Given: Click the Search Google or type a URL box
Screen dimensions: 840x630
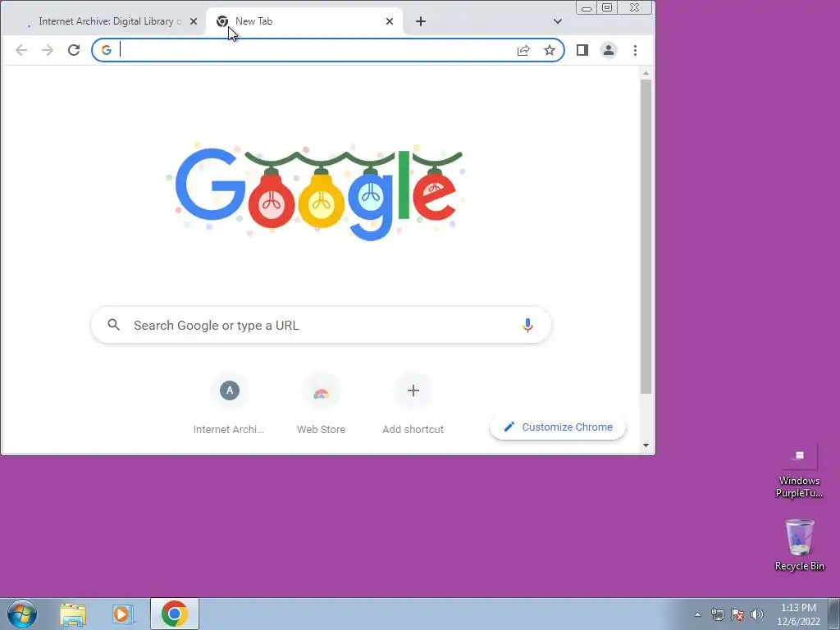Looking at the screenshot, I should click(322, 325).
